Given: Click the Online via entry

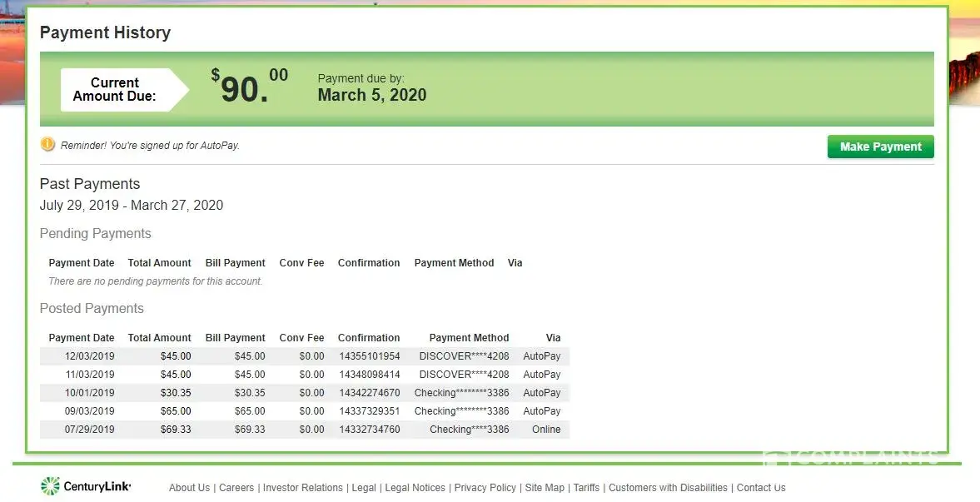Looking at the screenshot, I should point(546,430).
